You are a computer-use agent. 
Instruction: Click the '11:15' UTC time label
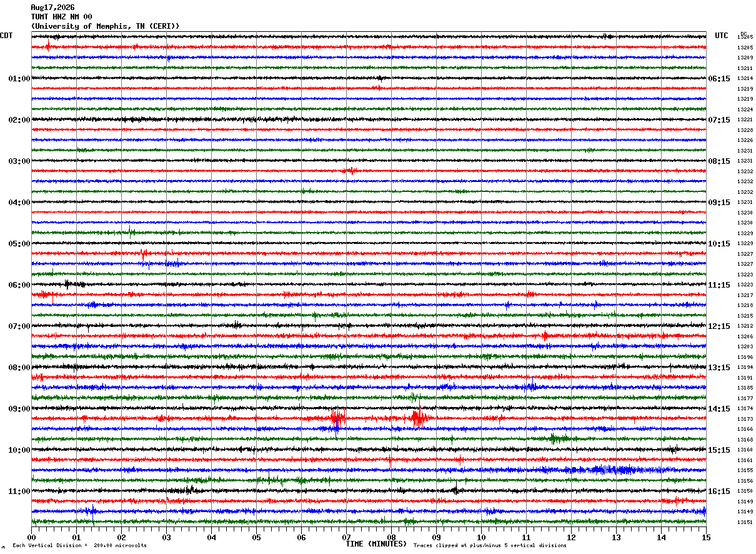tap(719, 285)
